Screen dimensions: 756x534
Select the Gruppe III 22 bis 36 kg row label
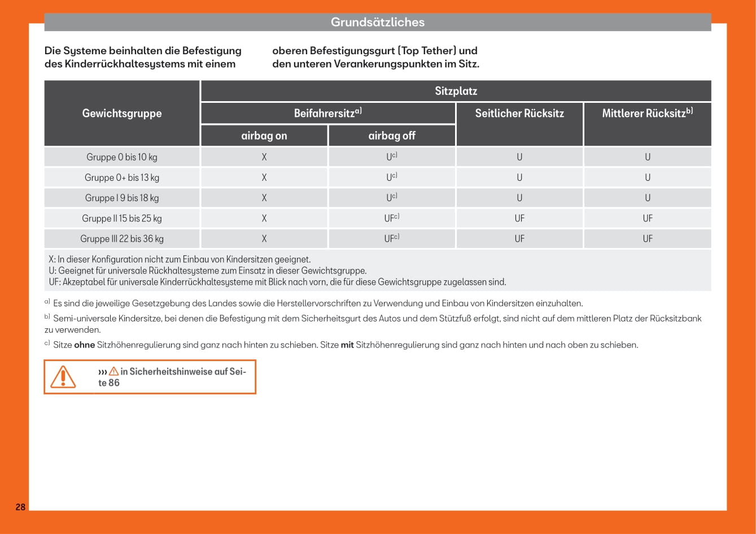tap(122, 238)
